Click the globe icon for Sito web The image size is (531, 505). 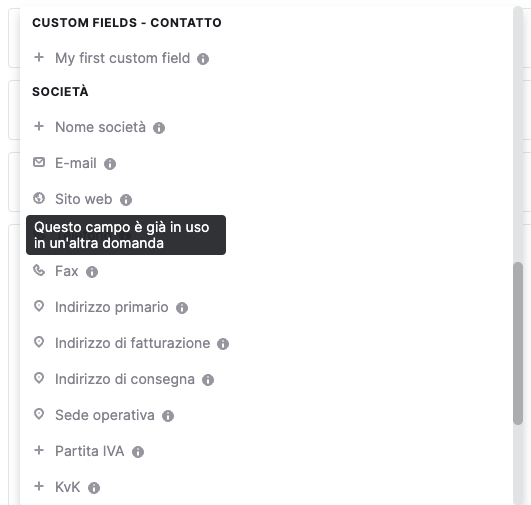tap(39, 198)
